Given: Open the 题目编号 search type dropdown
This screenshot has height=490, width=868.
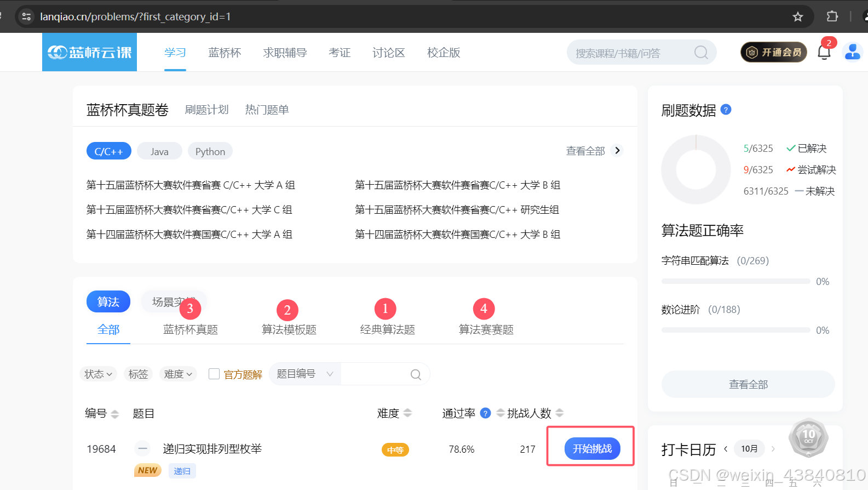Looking at the screenshot, I should (x=305, y=374).
